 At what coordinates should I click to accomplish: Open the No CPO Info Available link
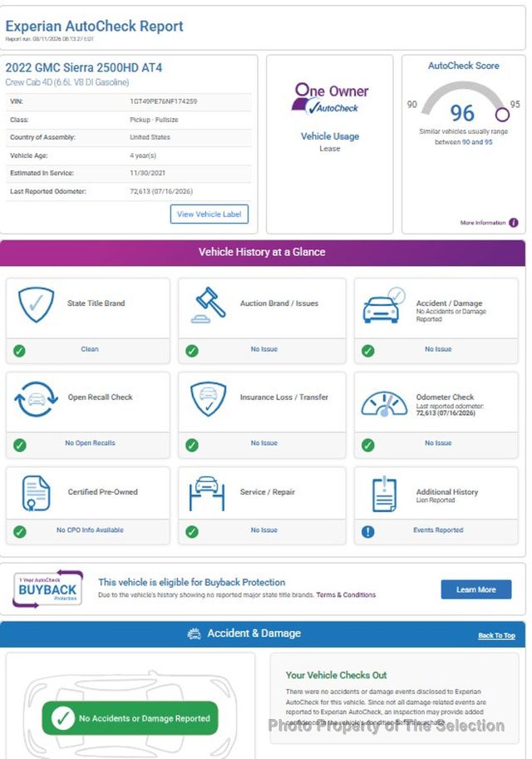click(90, 530)
